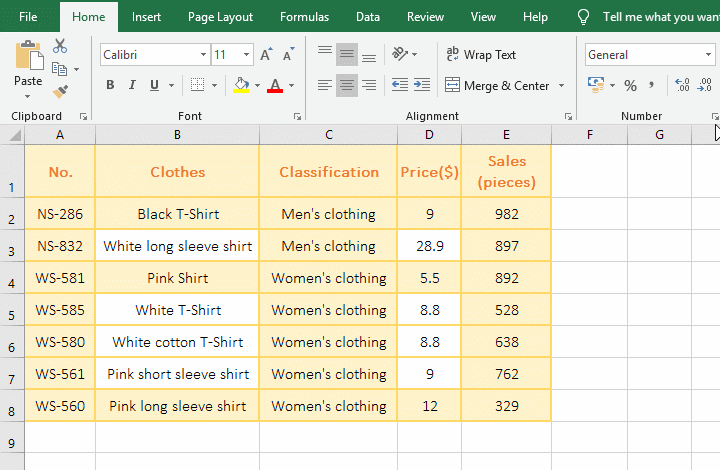720x470 pixels.
Task: Align text left
Action: click(325, 85)
